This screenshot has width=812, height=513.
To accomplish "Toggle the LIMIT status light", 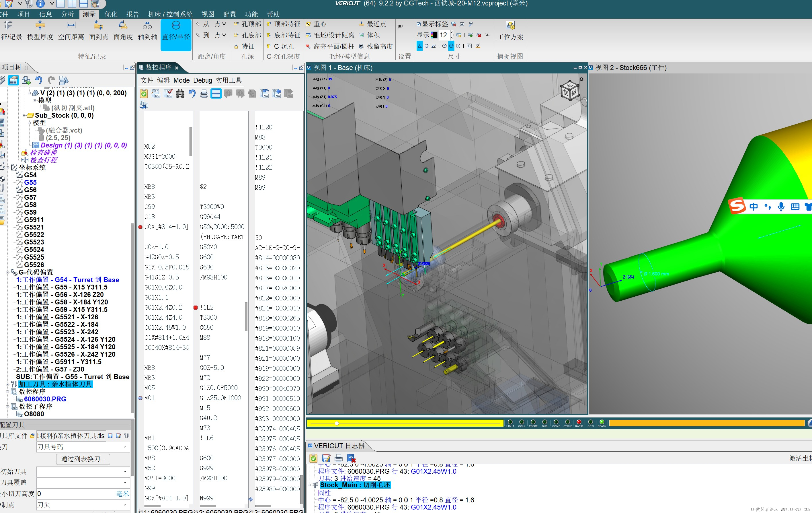I will [x=510, y=422].
